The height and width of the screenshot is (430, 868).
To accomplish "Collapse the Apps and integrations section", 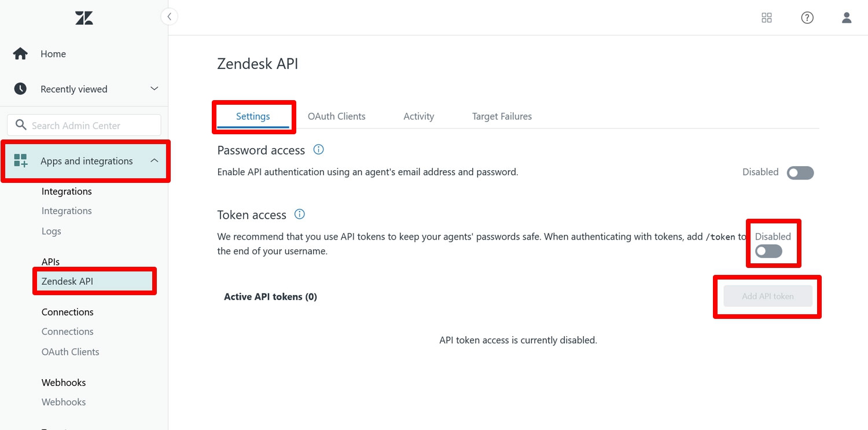I will click(154, 161).
